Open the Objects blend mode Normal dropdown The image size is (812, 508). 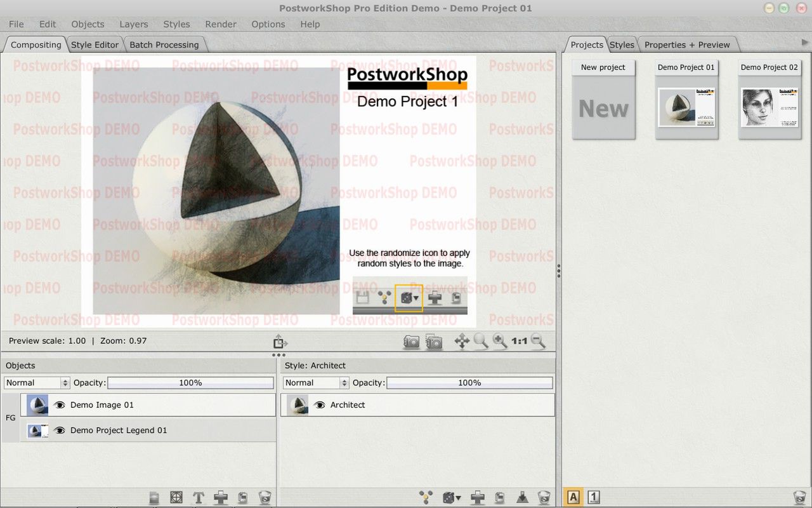37,383
